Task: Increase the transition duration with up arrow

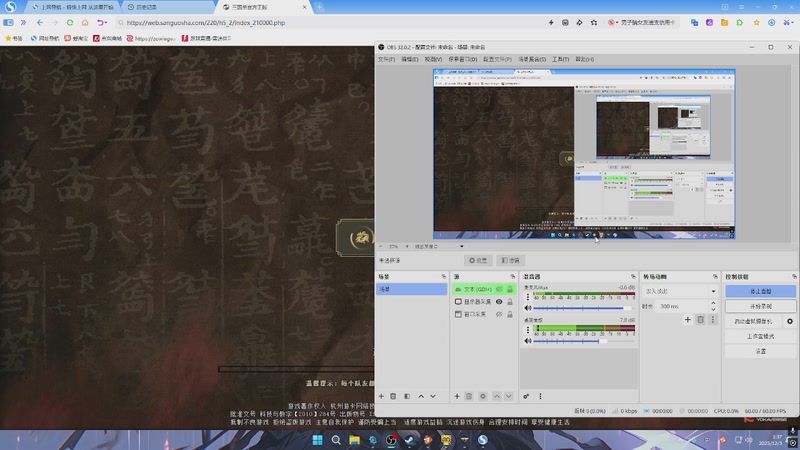Action: point(713,303)
